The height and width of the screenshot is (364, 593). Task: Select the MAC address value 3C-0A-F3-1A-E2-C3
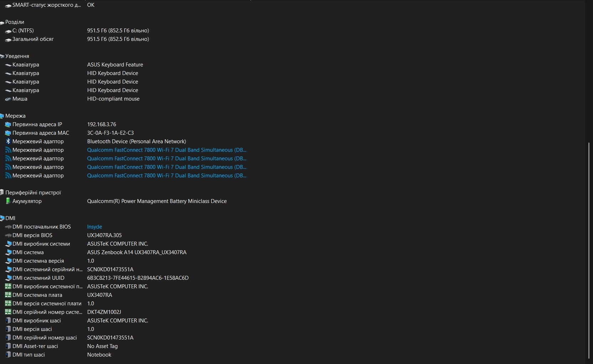(110, 133)
